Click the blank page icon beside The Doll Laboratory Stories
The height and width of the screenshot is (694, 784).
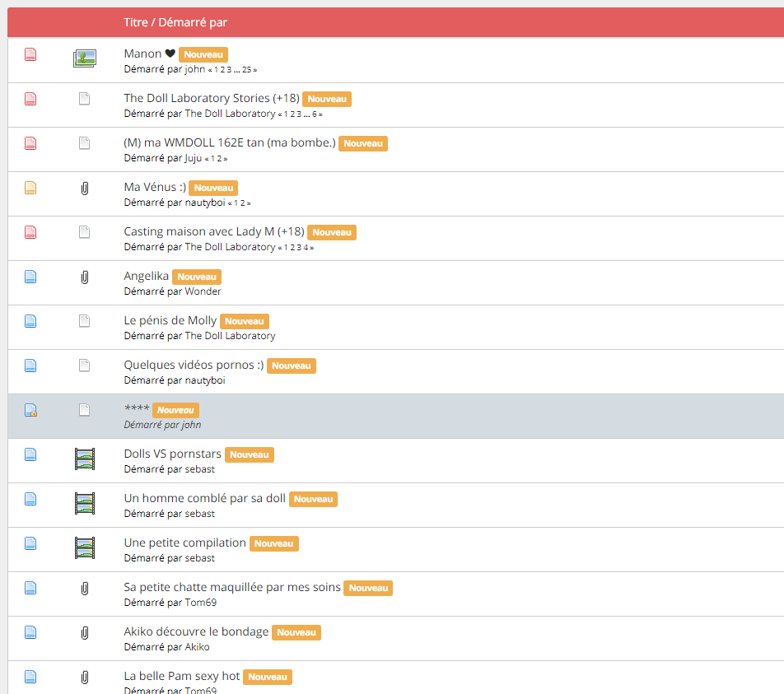tap(84, 99)
